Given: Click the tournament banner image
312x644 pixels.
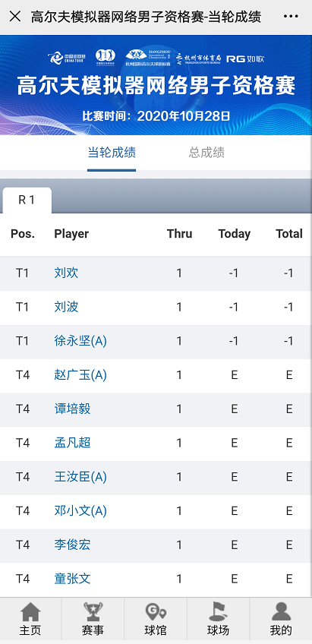Looking at the screenshot, I should tap(156, 85).
